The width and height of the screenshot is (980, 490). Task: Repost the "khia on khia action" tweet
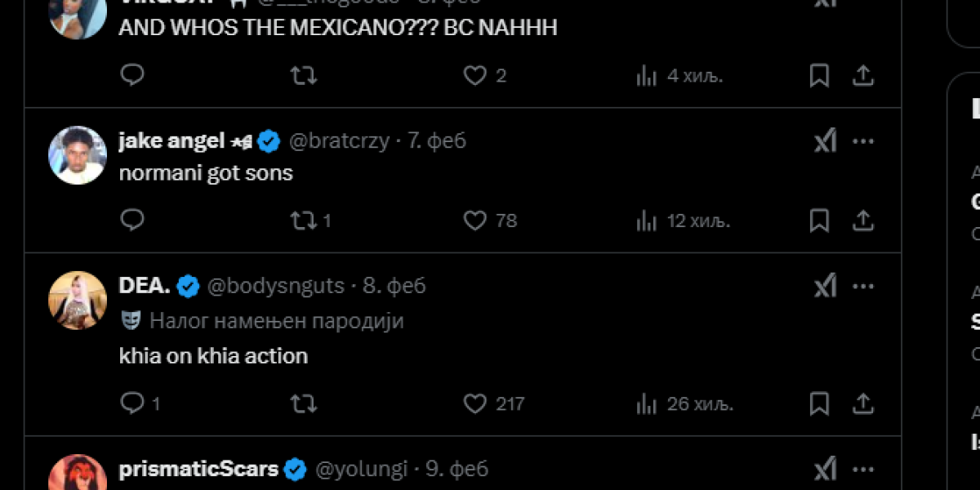pyautogui.click(x=304, y=403)
